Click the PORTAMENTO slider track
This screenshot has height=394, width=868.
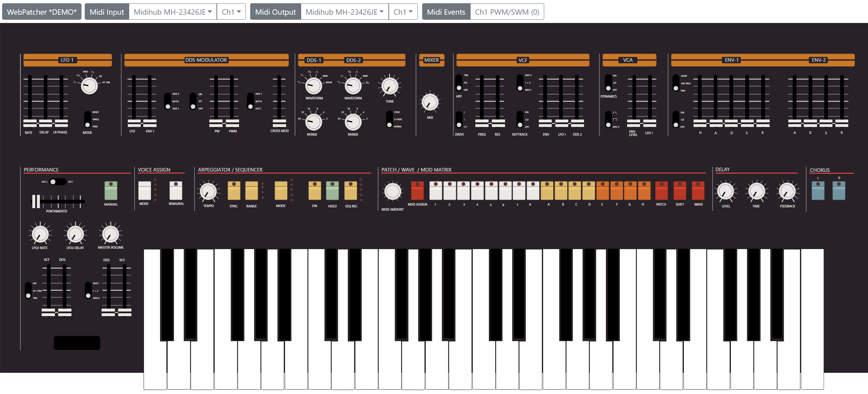click(x=59, y=202)
